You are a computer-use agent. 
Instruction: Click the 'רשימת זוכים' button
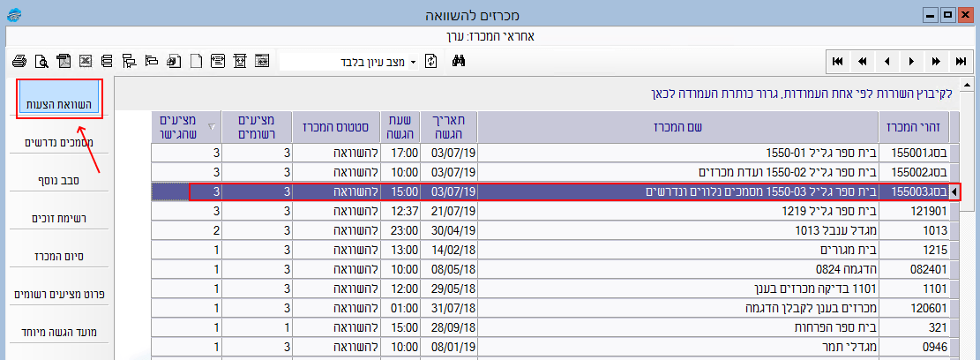click(60, 218)
